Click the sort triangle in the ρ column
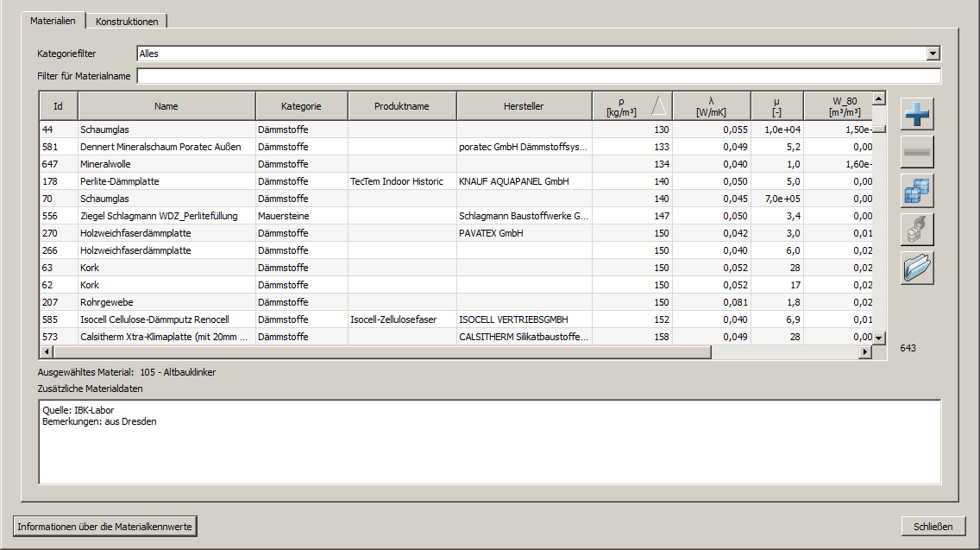 tap(659, 105)
